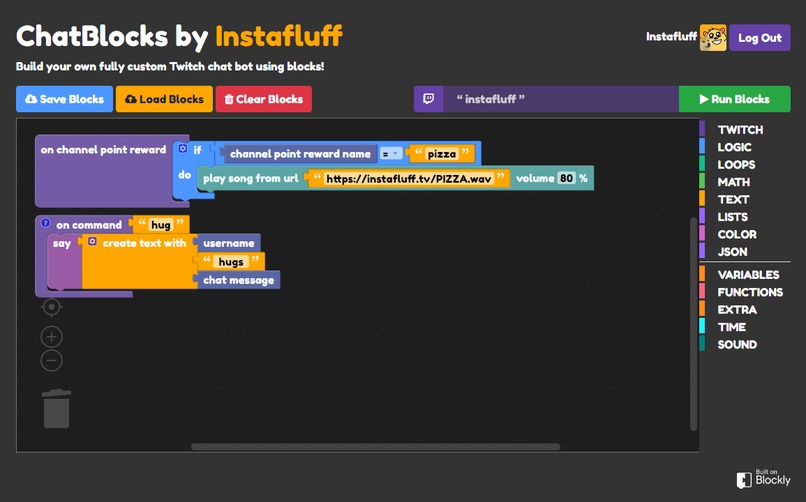Open the MATH block category
Viewport: 806px width, 502px height.
pyautogui.click(x=734, y=182)
